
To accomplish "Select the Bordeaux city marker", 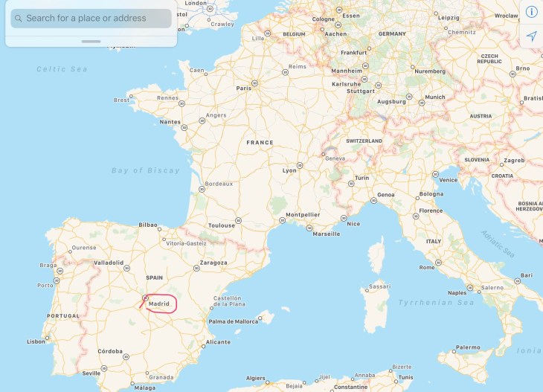I will coord(202,189).
